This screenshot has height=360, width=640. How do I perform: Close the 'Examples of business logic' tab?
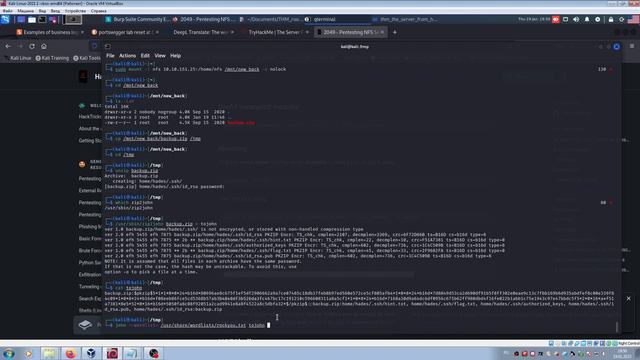82,32
